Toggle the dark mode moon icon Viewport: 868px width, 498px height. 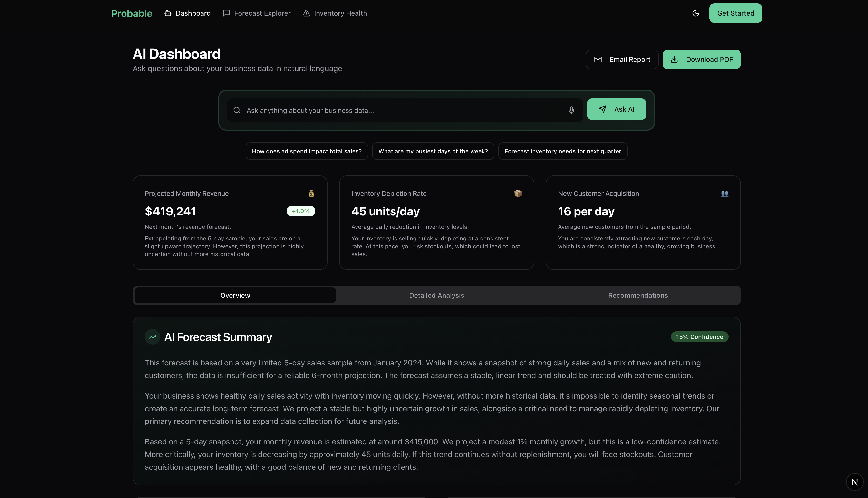pos(695,13)
